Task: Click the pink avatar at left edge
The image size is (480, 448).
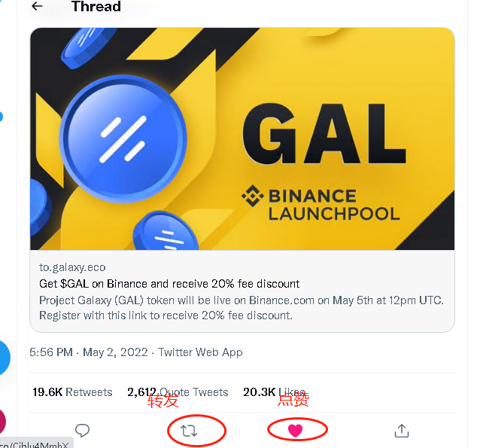Action: [x=2, y=421]
